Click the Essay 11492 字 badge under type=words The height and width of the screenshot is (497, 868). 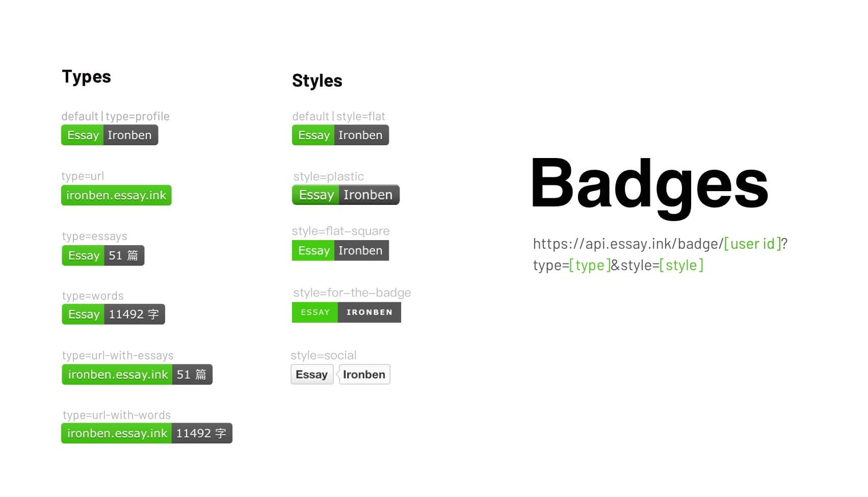[113, 315]
